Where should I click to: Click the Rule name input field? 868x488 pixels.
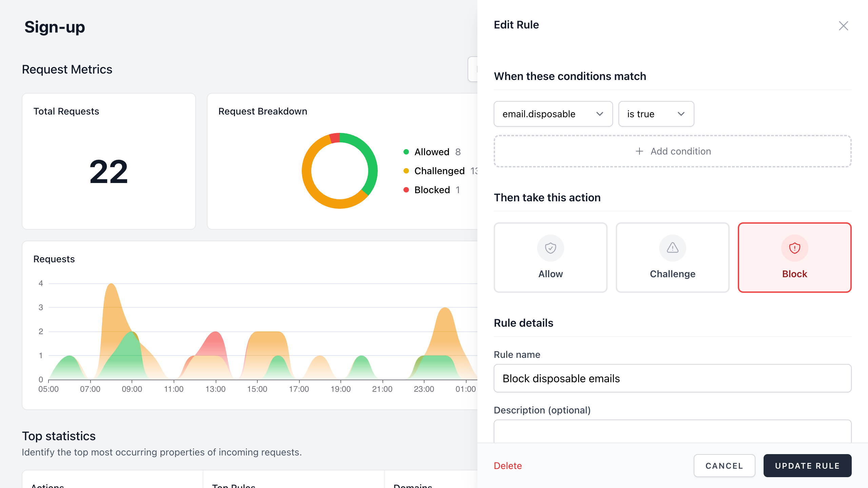672,378
